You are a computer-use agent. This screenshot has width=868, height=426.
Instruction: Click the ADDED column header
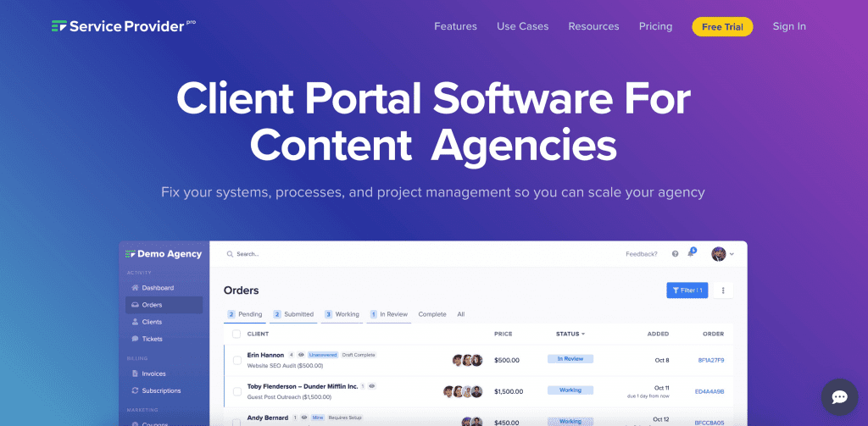(x=658, y=335)
